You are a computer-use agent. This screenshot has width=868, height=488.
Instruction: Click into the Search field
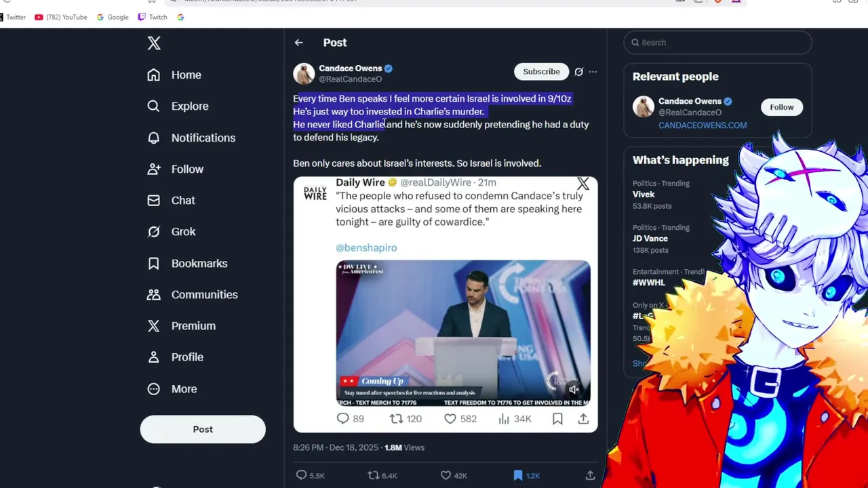point(717,42)
